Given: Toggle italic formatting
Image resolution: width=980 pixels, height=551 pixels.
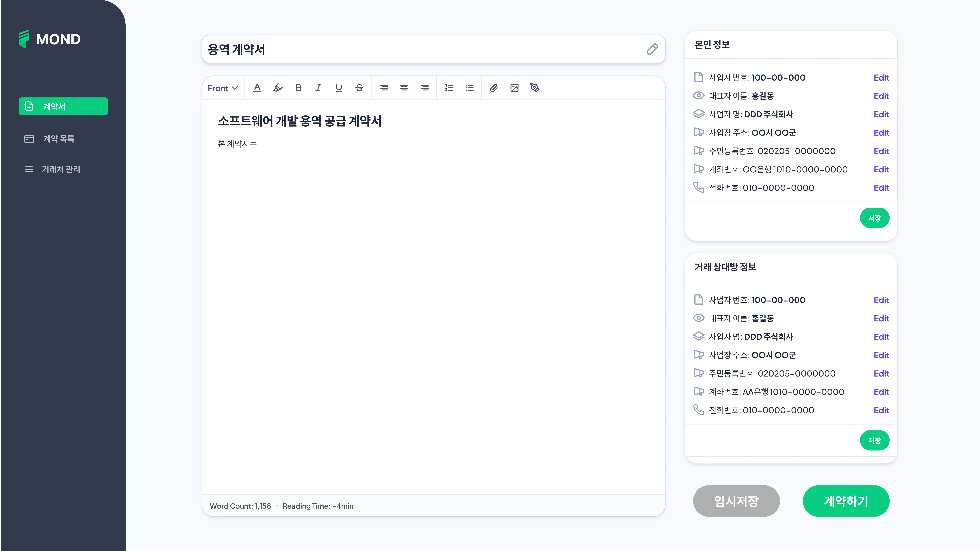Looking at the screenshot, I should point(318,88).
